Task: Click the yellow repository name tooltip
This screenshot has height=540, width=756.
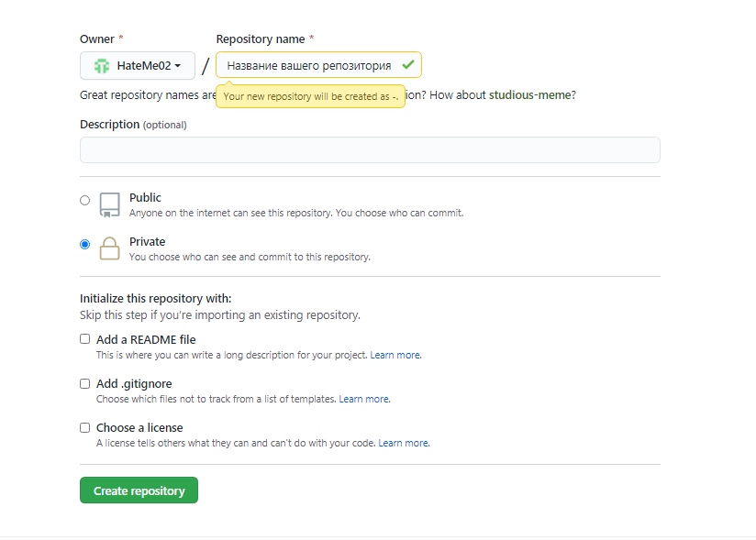Action: point(311,96)
